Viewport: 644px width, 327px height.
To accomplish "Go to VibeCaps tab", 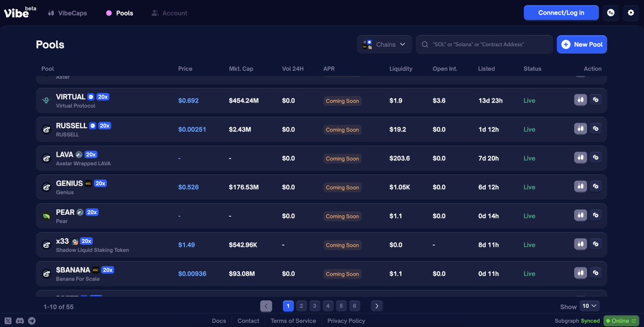I will tap(67, 13).
